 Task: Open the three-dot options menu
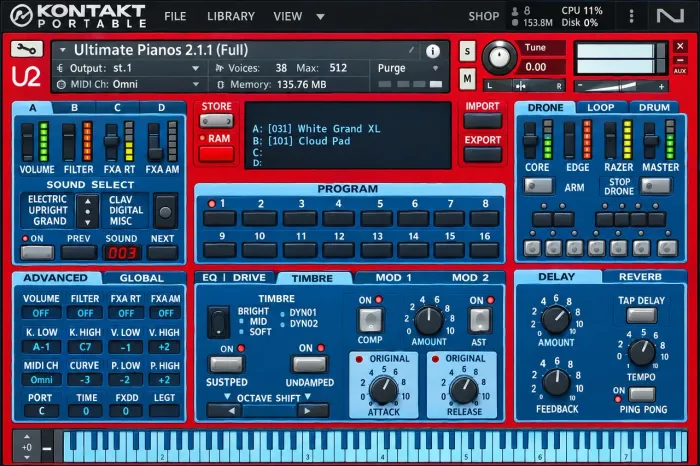tap(631, 16)
